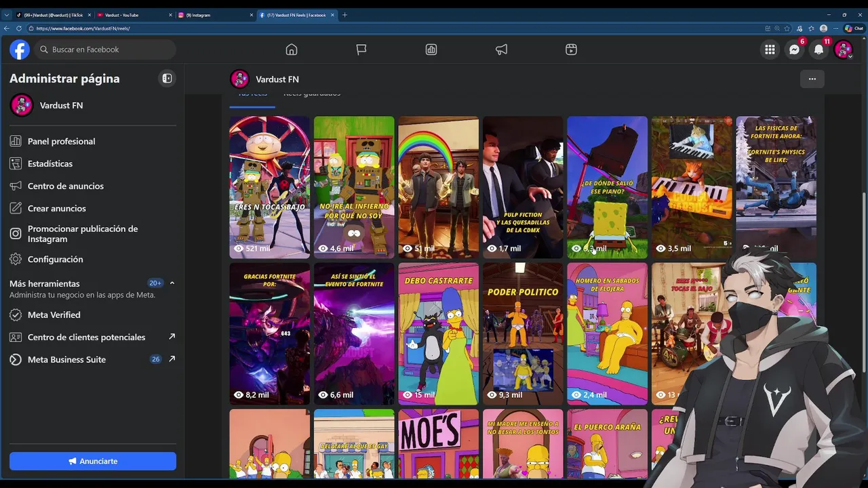Open the Pages flag icon

361,49
